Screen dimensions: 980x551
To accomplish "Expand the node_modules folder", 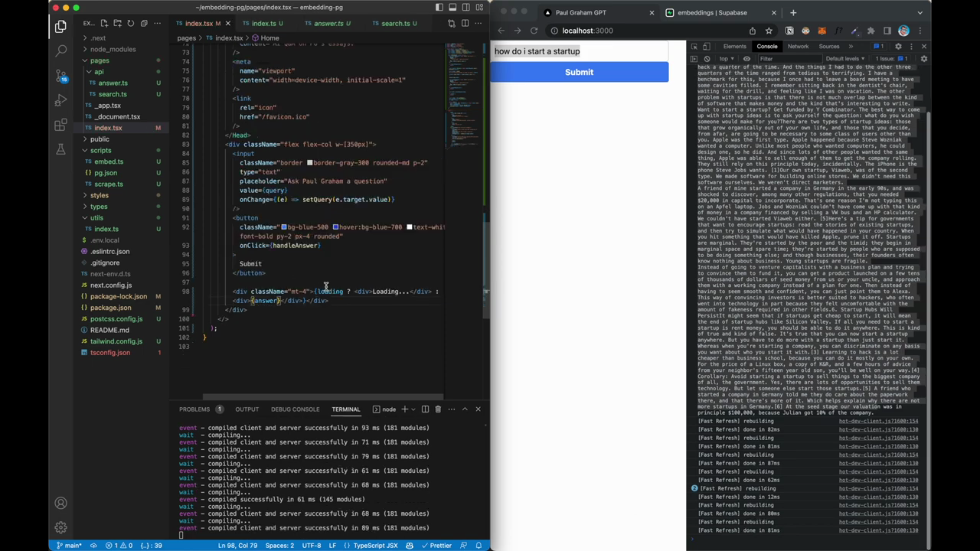I will (x=113, y=49).
